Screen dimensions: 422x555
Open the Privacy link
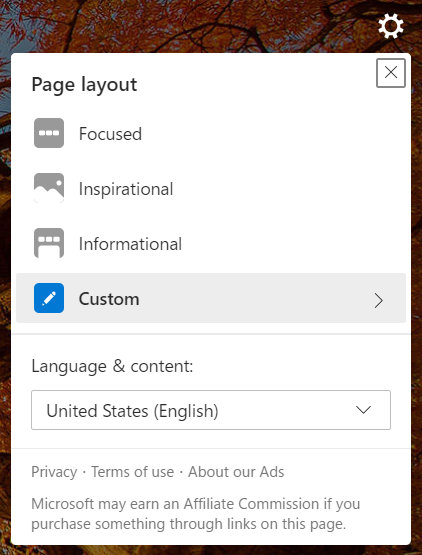point(54,472)
